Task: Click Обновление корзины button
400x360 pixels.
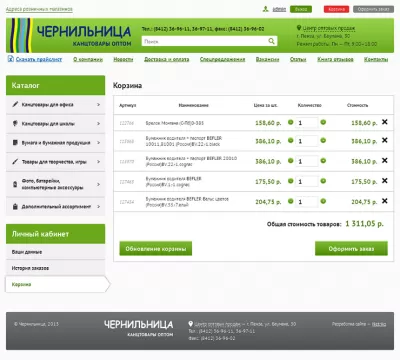Action: (x=156, y=249)
